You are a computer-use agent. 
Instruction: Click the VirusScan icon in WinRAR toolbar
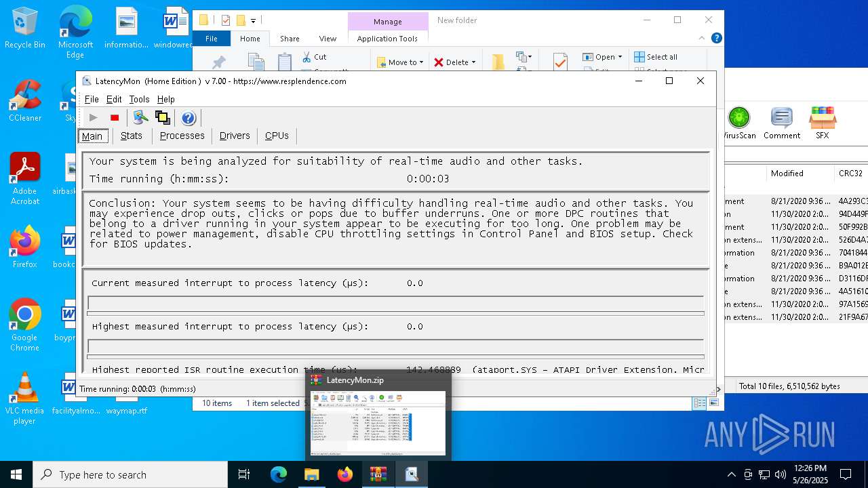pyautogui.click(x=738, y=123)
